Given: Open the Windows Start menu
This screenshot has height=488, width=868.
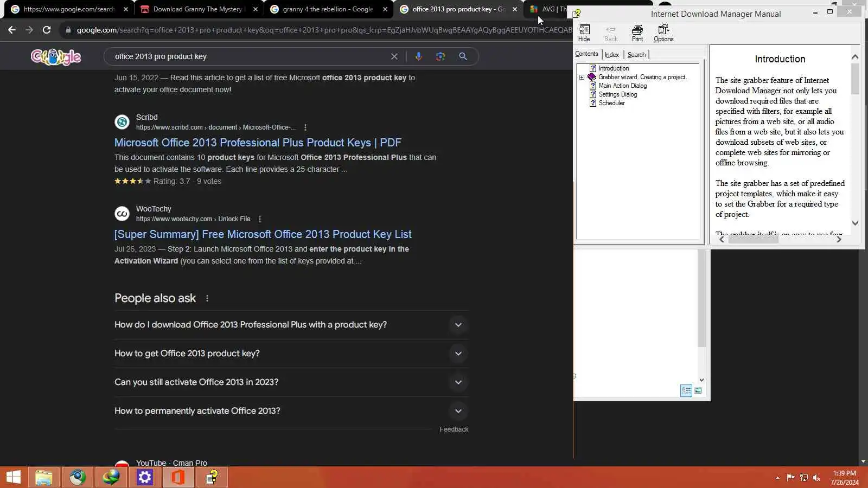Looking at the screenshot, I should (13, 477).
